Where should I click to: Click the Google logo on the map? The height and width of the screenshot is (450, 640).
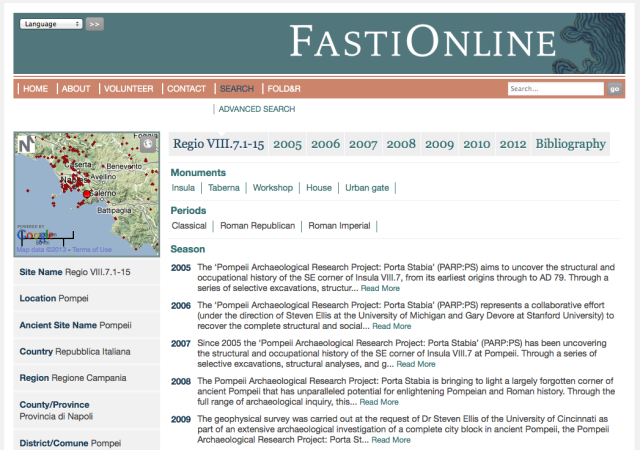34,236
